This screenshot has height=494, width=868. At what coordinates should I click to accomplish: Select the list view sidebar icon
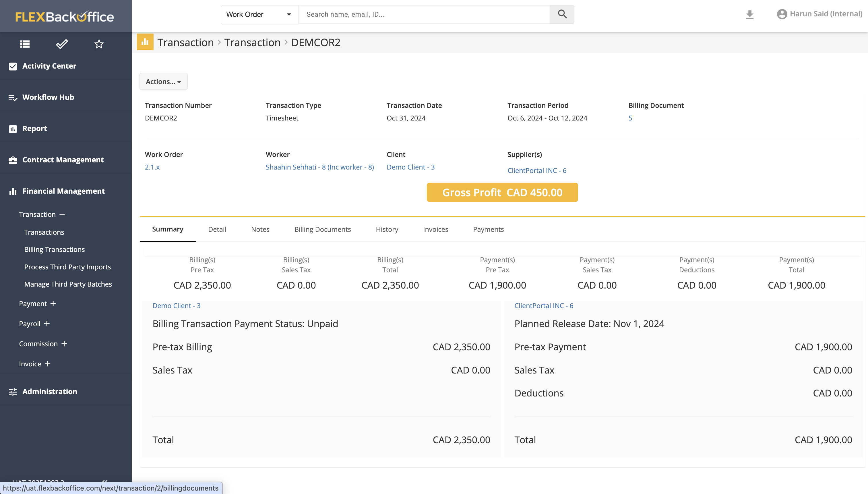coord(25,44)
